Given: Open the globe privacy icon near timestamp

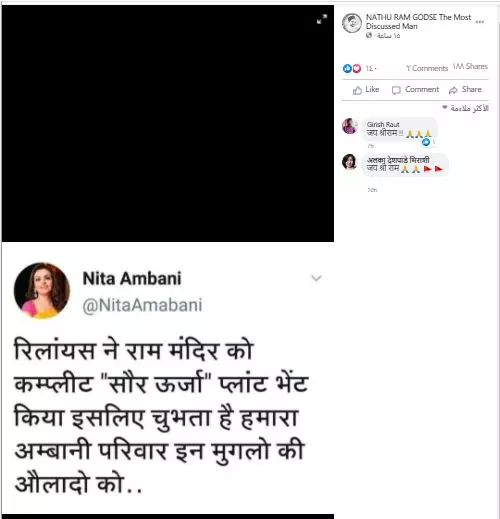Looking at the screenshot, I should [369, 35].
